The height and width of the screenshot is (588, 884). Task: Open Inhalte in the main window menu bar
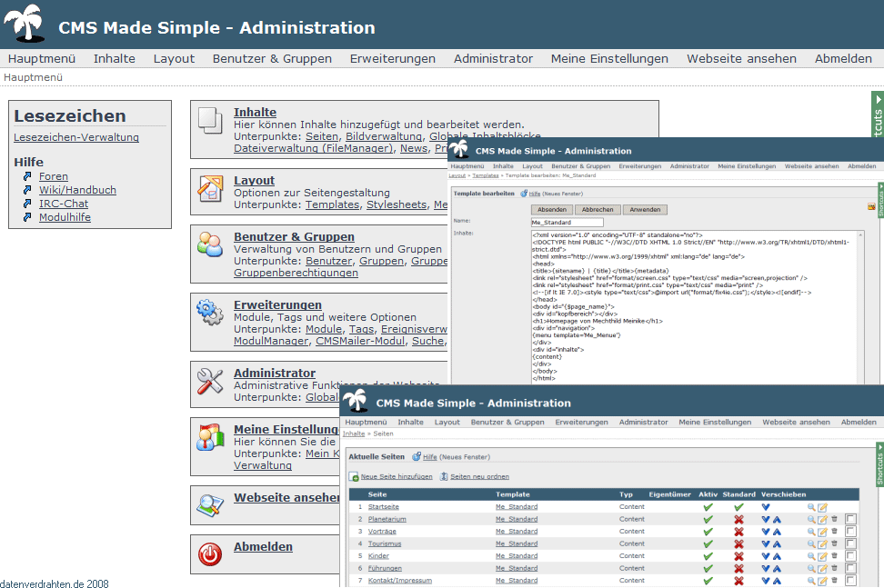click(x=115, y=58)
